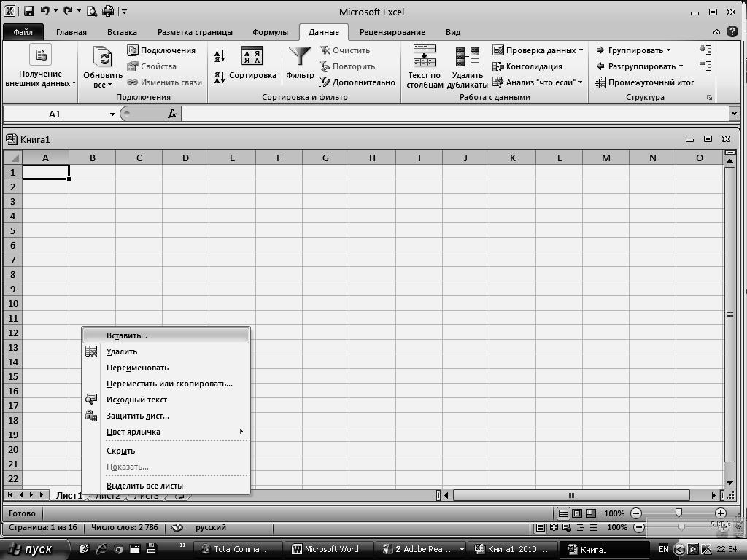Screen dimensions: 747x560
Task: Choose Переместить или скопировать...
Action: (x=166, y=384)
